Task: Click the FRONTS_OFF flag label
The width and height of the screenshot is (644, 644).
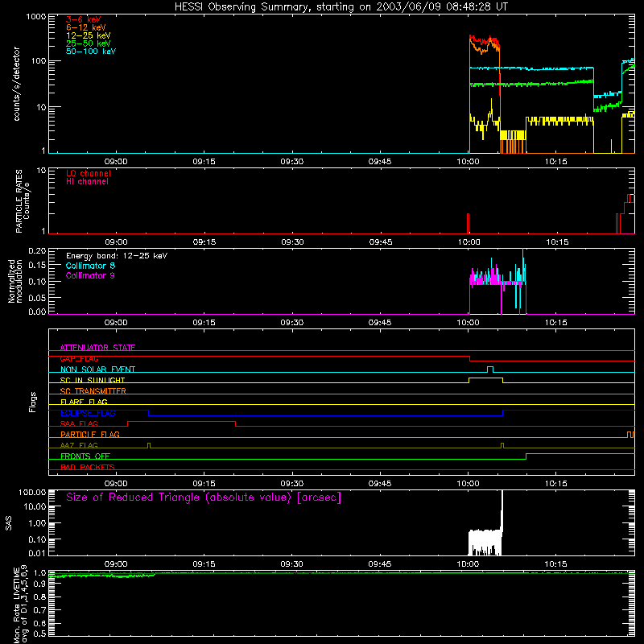Action: [x=85, y=456]
